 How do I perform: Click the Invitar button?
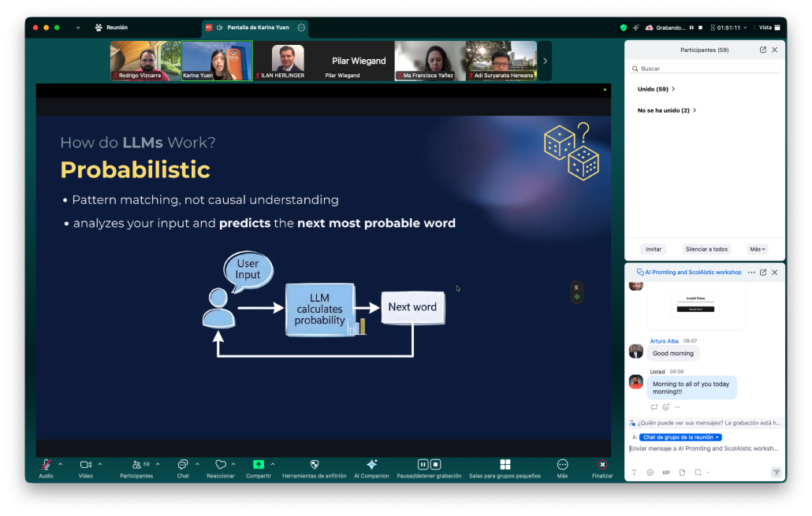coord(654,249)
